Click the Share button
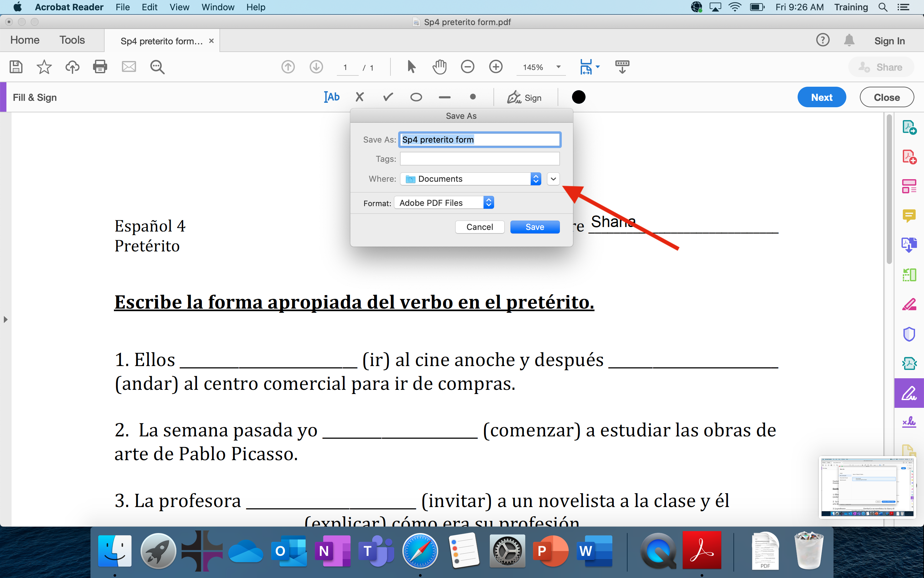This screenshot has height=578, width=924. click(881, 67)
